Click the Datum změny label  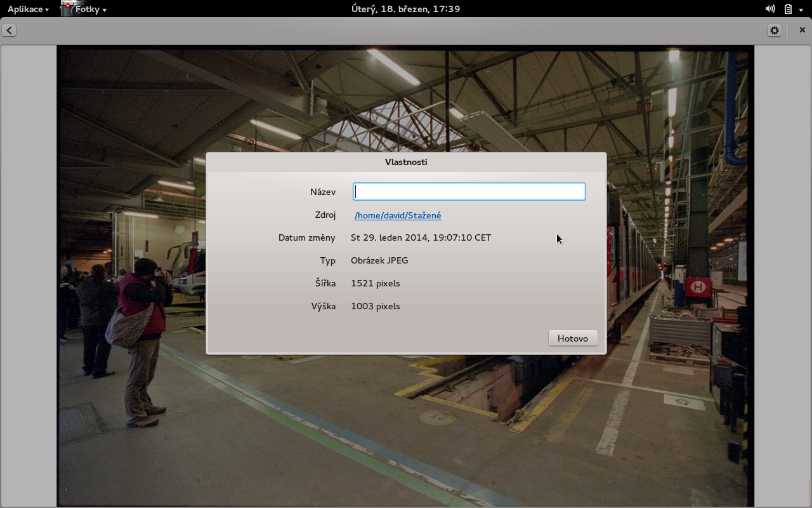[x=307, y=237]
